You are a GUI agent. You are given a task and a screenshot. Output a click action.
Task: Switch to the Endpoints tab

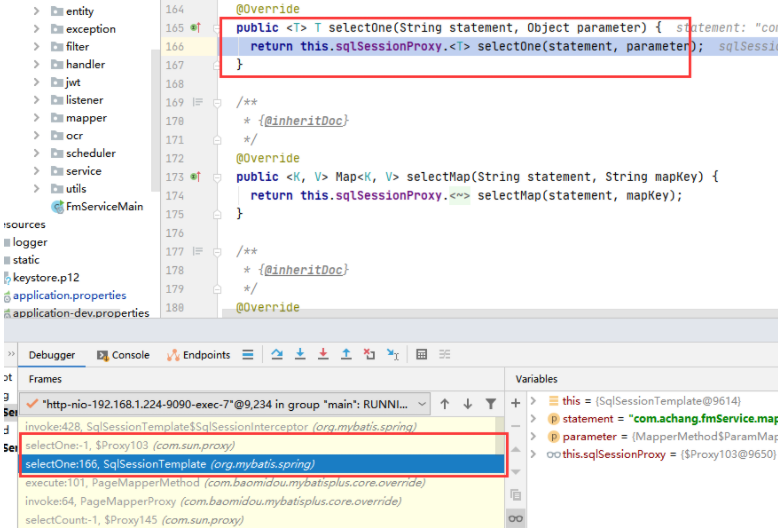198,355
